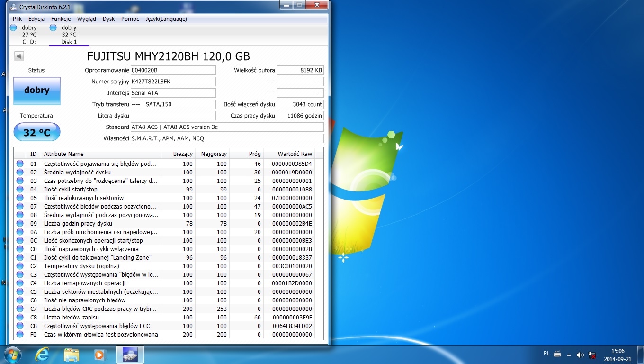Open the Język(Language) menu
Screen dimensions: 644x364
pos(166,19)
